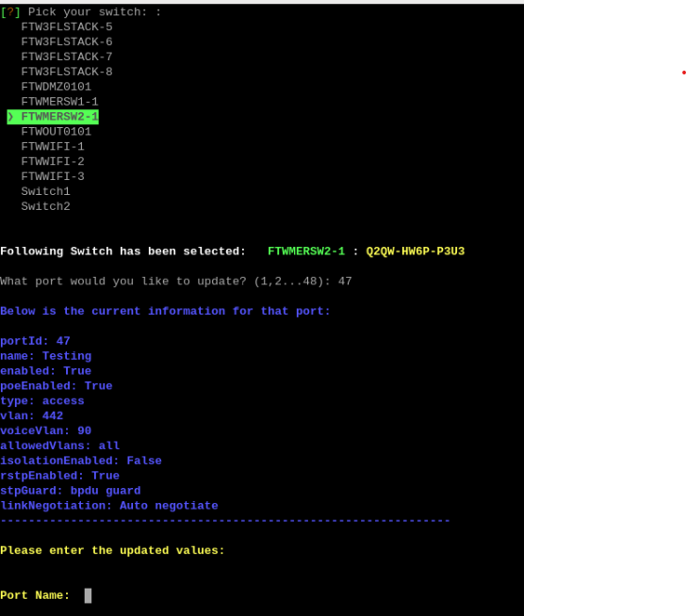687x616 pixels.
Task: Click the small red marker at right edge
Action: point(683,73)
